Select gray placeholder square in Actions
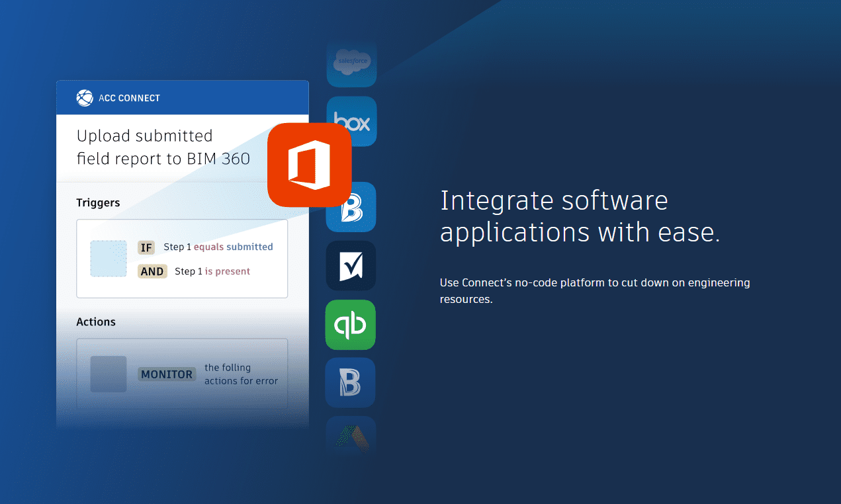The width and height of the screenshot is (841, 504). coord(109,374)
